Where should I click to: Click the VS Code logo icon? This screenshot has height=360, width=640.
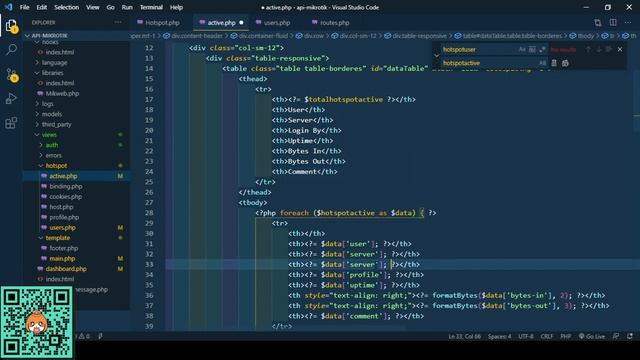(x=8, y=7)
